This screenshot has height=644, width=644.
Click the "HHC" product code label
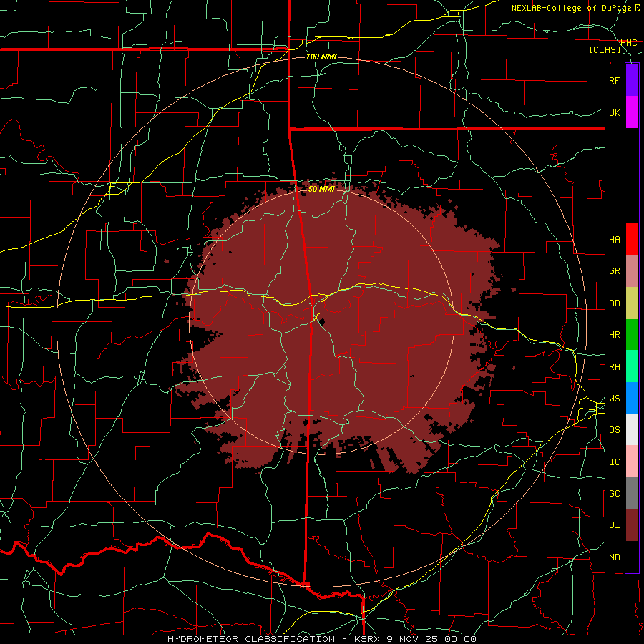coord(628,42)
